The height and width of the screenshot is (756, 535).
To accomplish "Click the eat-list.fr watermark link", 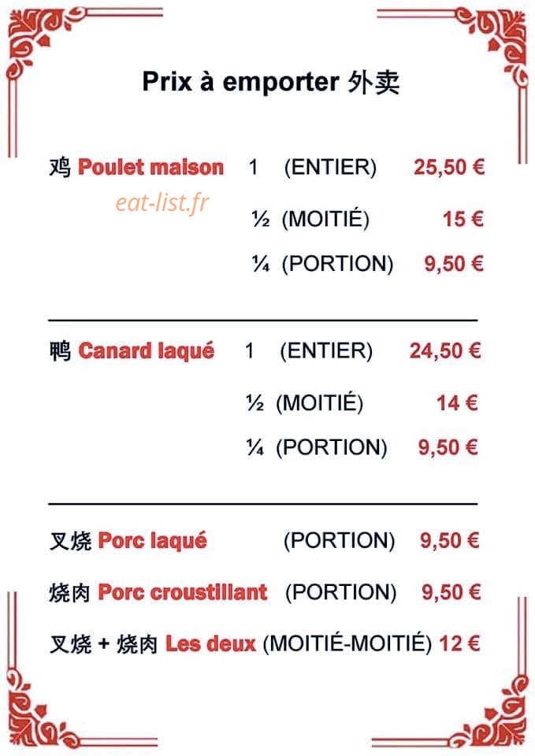I will 162,202.
